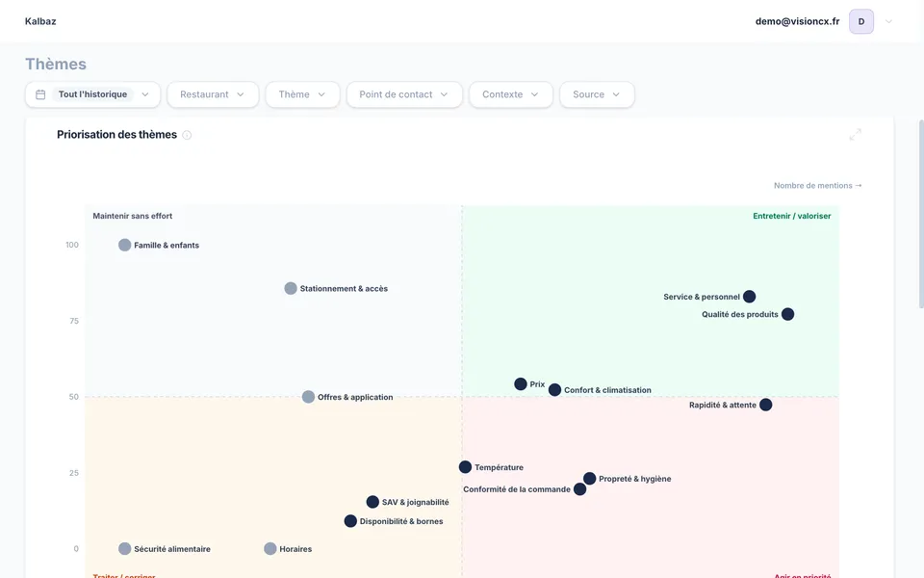924x578 pixels.
Task: Click the Thèmes page title
Action: pyautogui.click(x=56, y=64)
